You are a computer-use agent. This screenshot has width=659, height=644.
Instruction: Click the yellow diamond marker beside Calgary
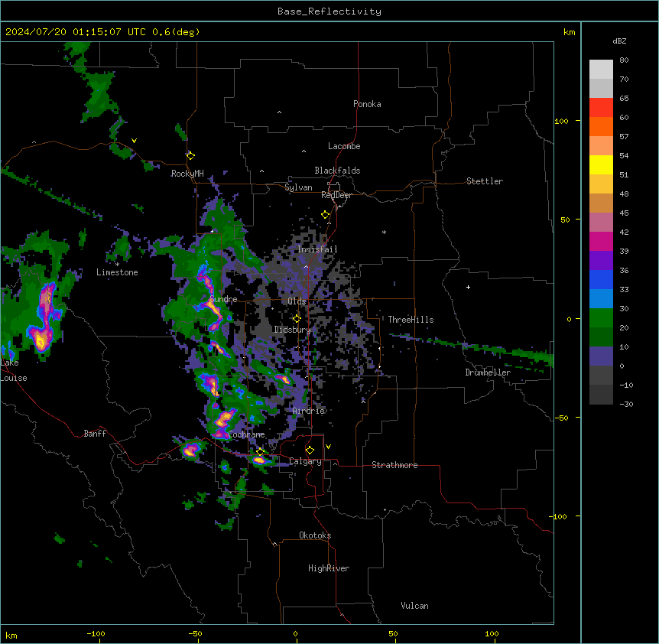pyautogui.click(x=310, y=450)
